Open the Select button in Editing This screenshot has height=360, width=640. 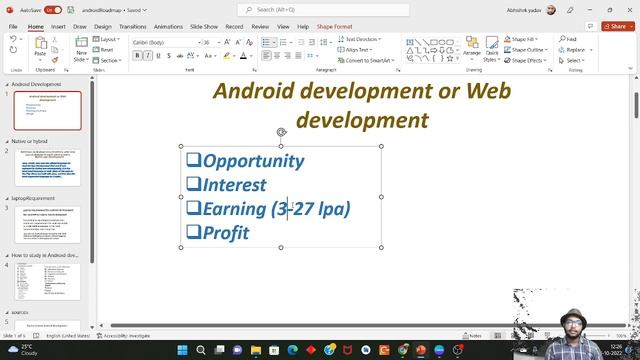click(572, 60)
